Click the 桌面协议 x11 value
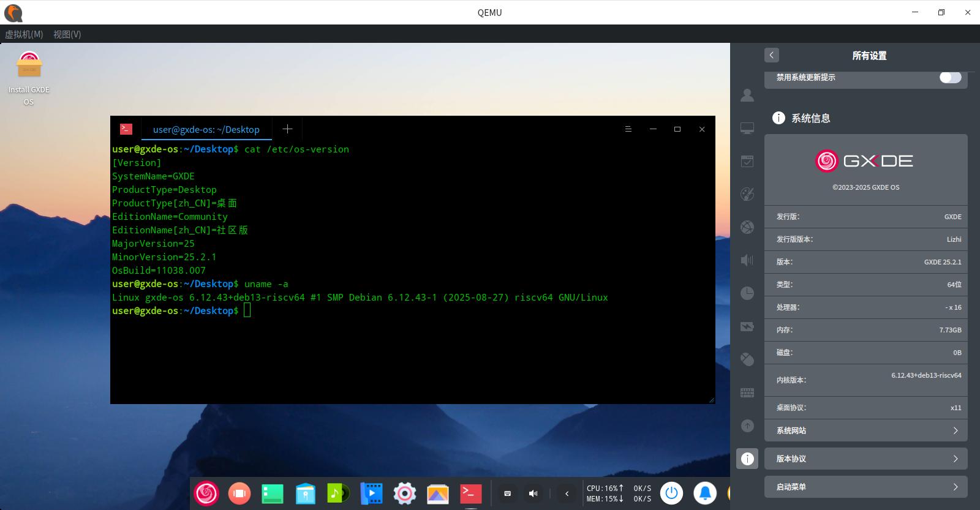 [956, 408]
